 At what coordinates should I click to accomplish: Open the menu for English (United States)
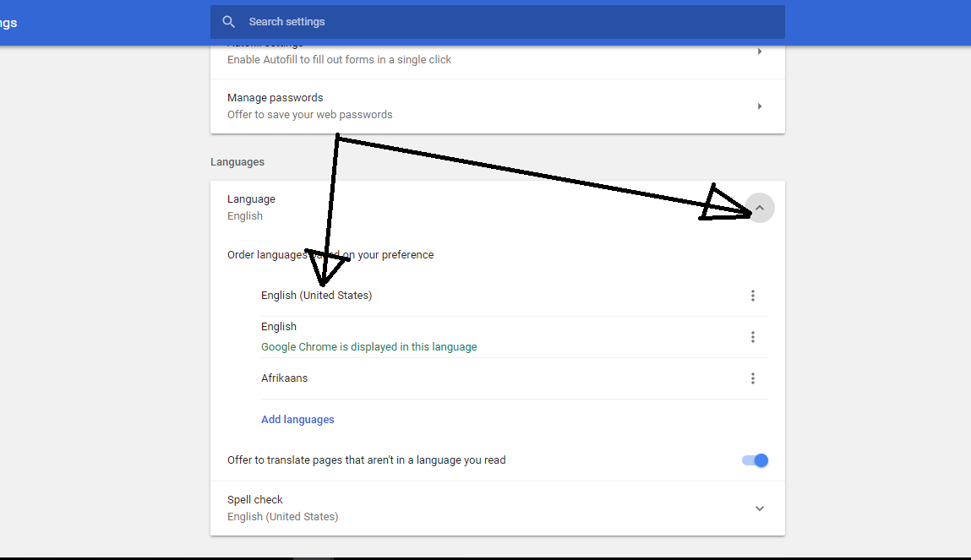(753, 295)
